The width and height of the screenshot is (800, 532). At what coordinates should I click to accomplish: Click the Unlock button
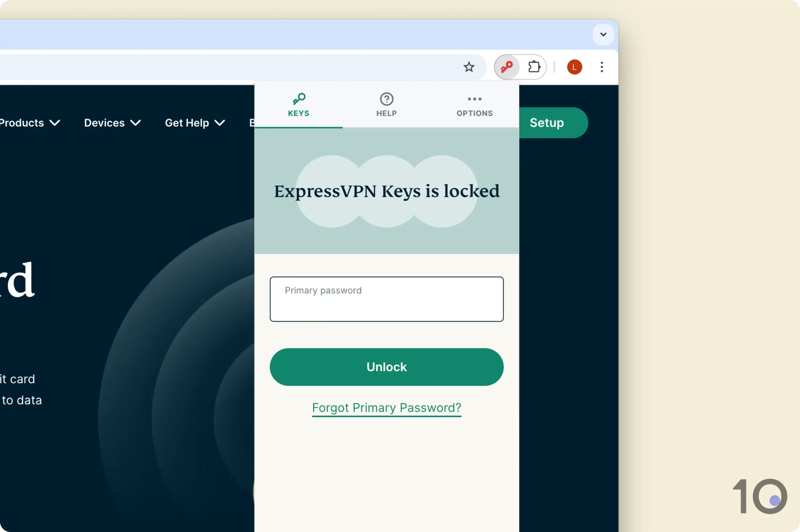pyautogui.click(x=386, y=366)
